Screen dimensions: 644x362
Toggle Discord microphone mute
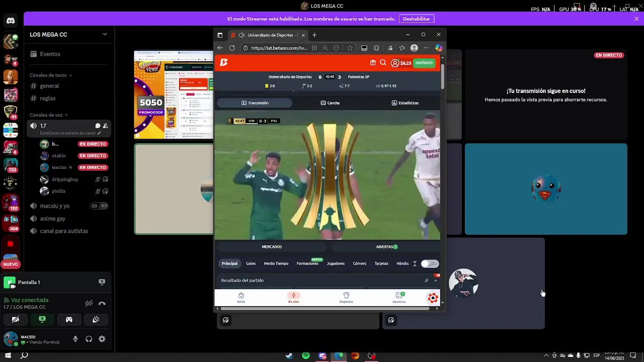75,339
